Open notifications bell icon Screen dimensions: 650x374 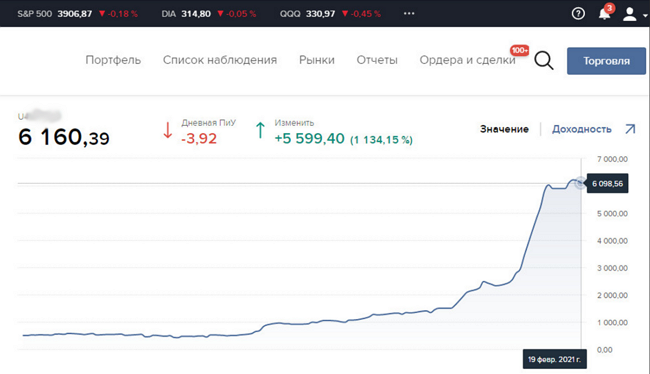(605, 13)
